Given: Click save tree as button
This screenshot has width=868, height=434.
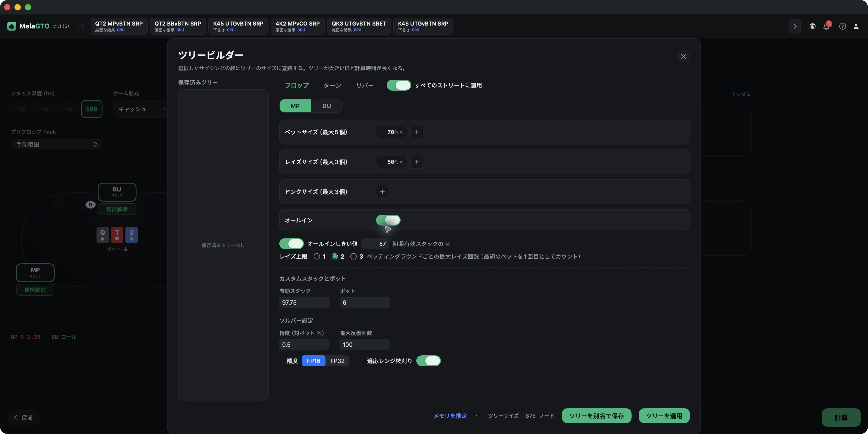Looking at the screenshot, I should (597, 416).
